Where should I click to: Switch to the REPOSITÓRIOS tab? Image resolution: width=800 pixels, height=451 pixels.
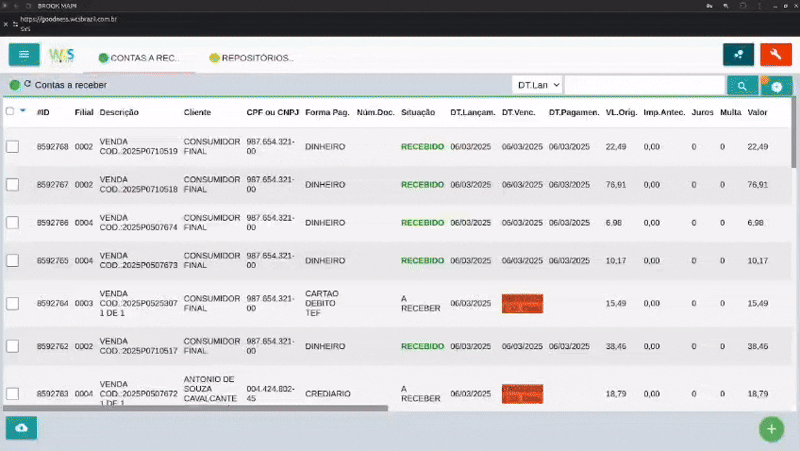252,58
